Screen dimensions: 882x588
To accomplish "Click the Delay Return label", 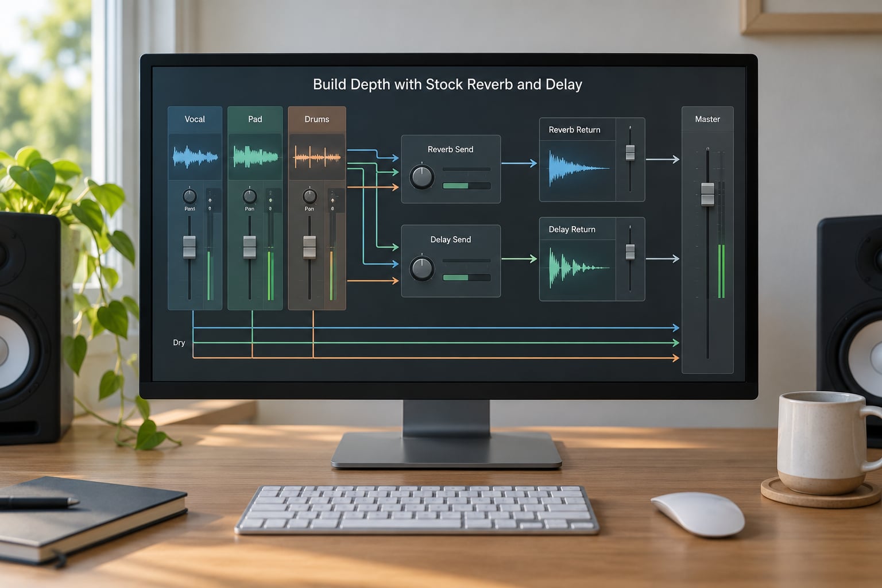I will 572,229.
